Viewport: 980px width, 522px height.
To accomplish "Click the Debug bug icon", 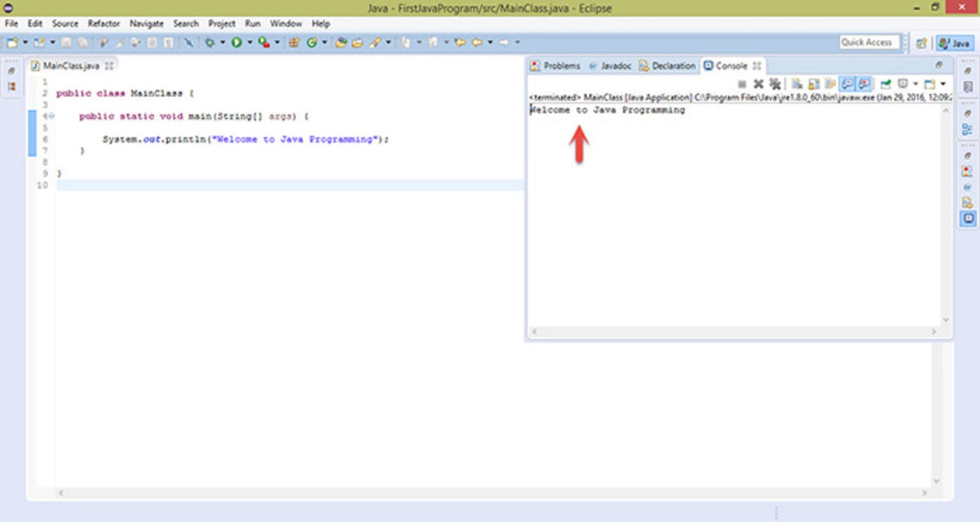I will click(x=210, y=42).
